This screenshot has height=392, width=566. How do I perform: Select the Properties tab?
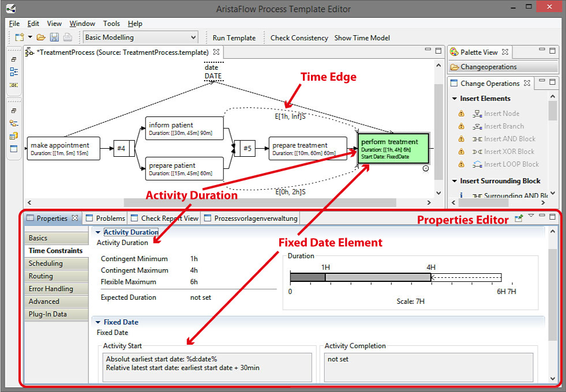53,218
